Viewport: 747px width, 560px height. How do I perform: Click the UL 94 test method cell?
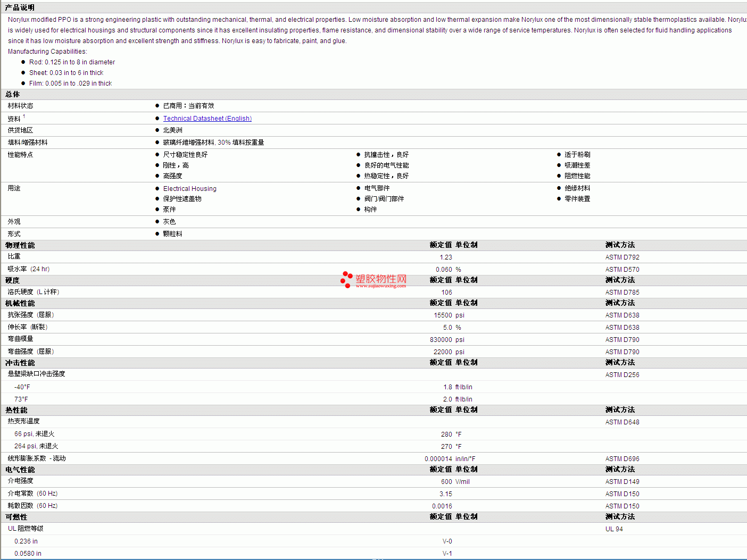click(614, 529)
